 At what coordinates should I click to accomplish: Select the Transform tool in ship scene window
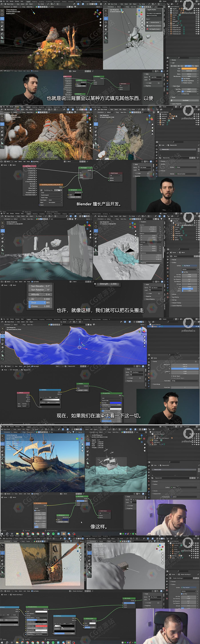click(2, 455)
